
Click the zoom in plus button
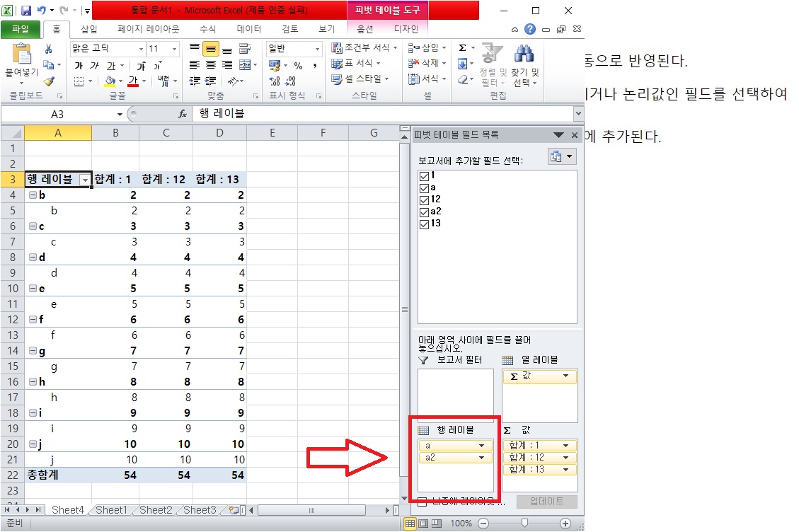(x=565, y=524)
